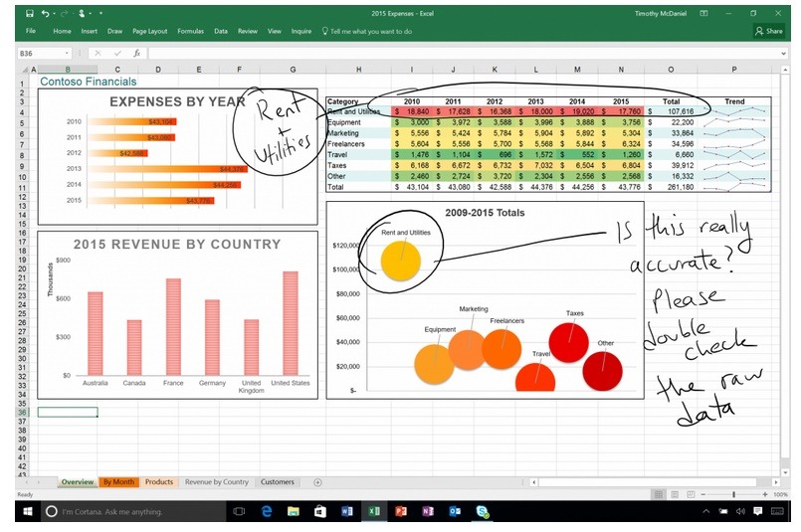Open Microsoft Edge from the taskbar

click(x=267, y=511)
